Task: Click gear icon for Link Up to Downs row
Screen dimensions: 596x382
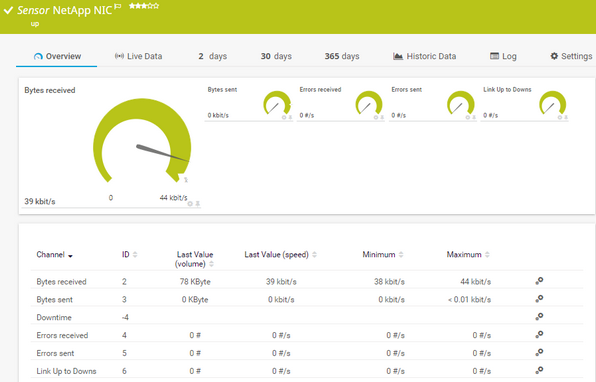Action: (x=539, y=371)
